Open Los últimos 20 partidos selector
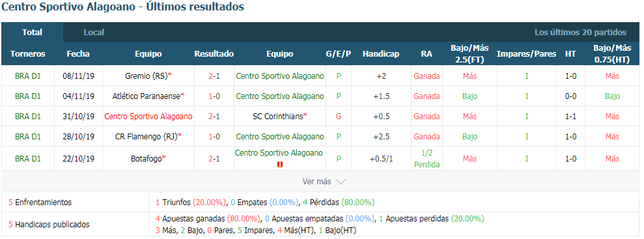 pos(580,33)
